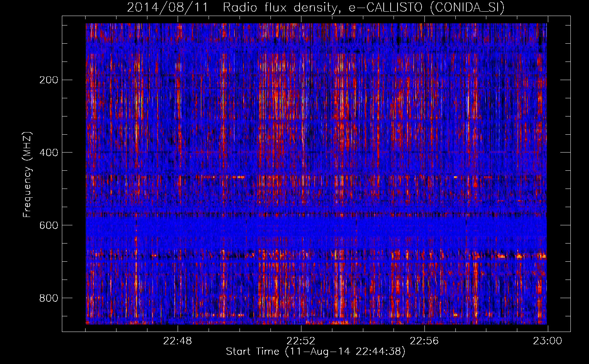Click the 22:48 time tick label
Viewport: 589px width, 364px height.
[178, 341]
